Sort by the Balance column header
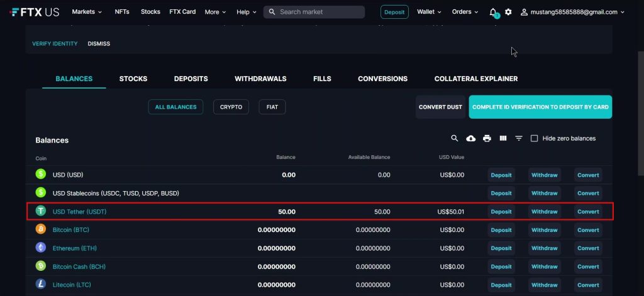This screenshot has height=296, width=644. pyautogui.click(x=286, y=157)
